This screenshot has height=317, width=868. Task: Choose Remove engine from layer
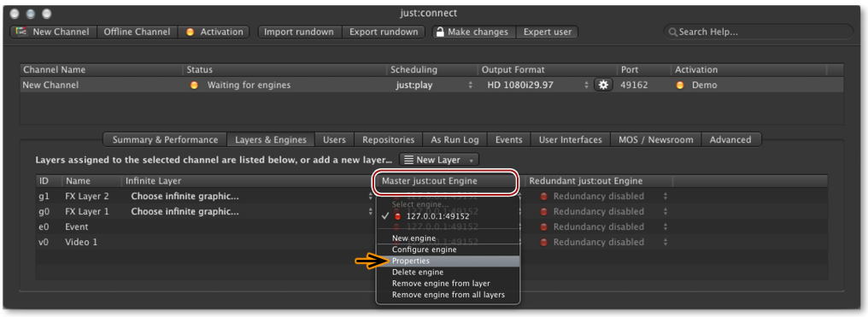click(x=448, y=284)
